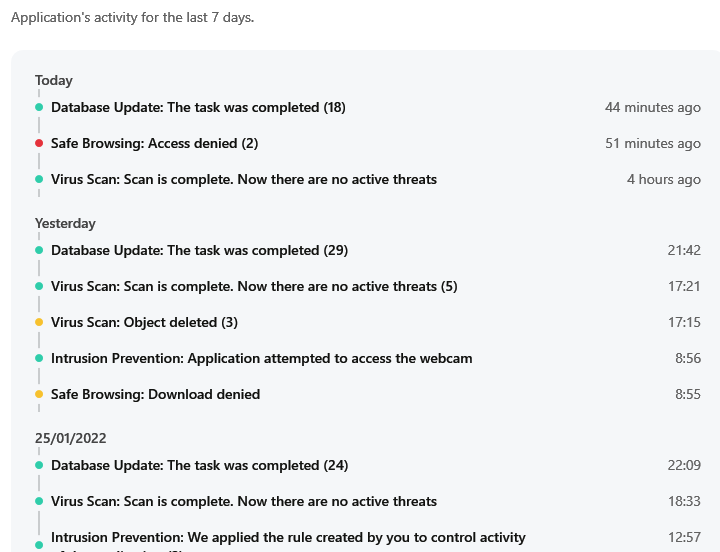Click the green dot beside Database Update (24)
Viewport: 720px width, 552px height.
coord(39,465)
